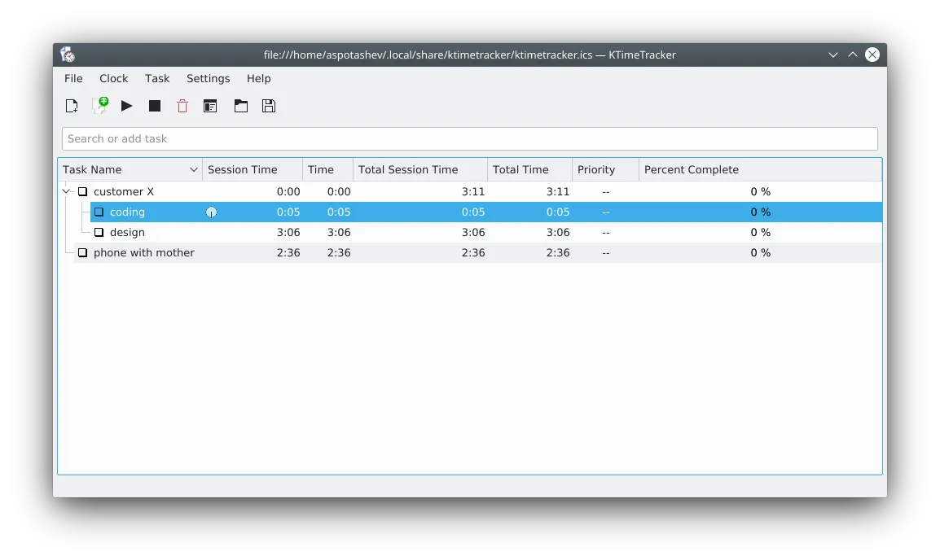Open the Clock menu

113,78
